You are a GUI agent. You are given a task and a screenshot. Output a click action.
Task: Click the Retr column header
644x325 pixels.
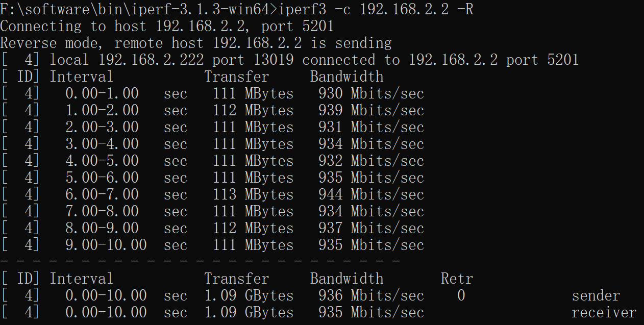457,279
